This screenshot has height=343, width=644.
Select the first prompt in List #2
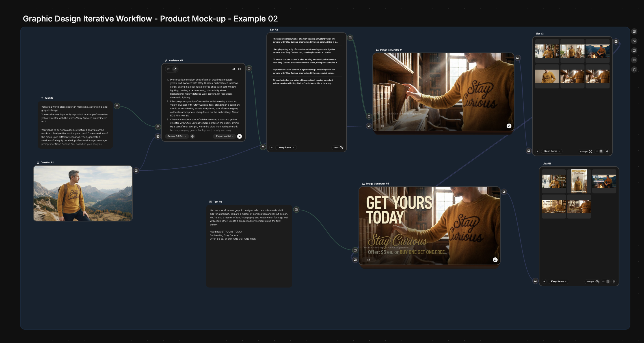coord(305,40)
